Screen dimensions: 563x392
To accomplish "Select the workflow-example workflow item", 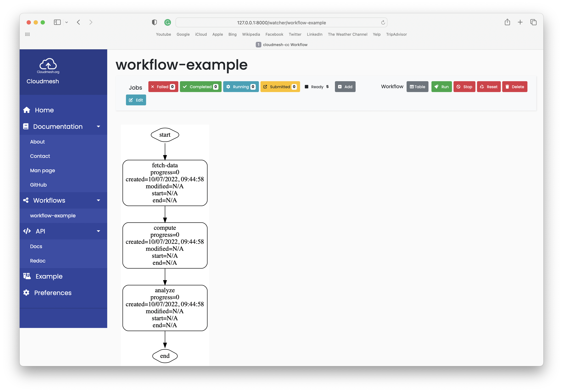I will tap(52, 215).
